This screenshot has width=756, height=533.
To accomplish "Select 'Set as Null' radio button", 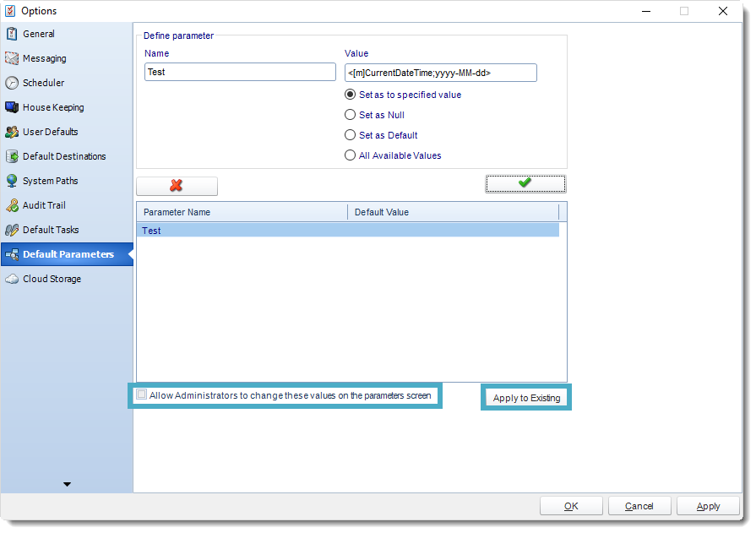I will [350, 115].
